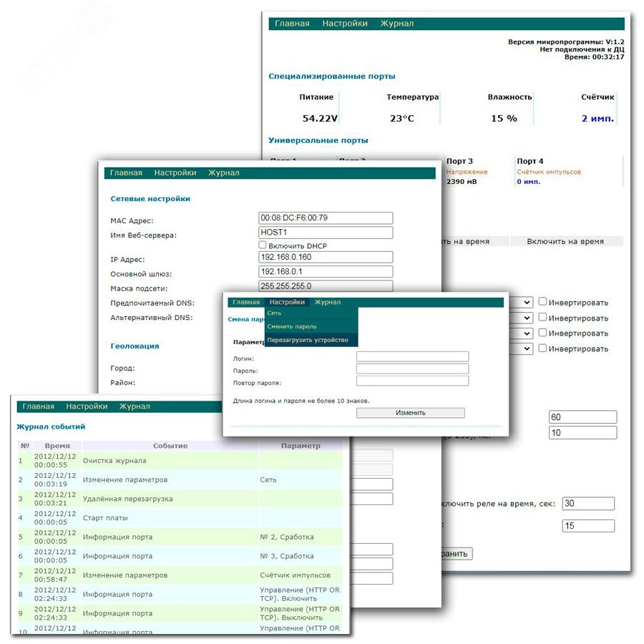Open "Настройки" in the event log window menu

pyautogui.click(x=87, y=406)
